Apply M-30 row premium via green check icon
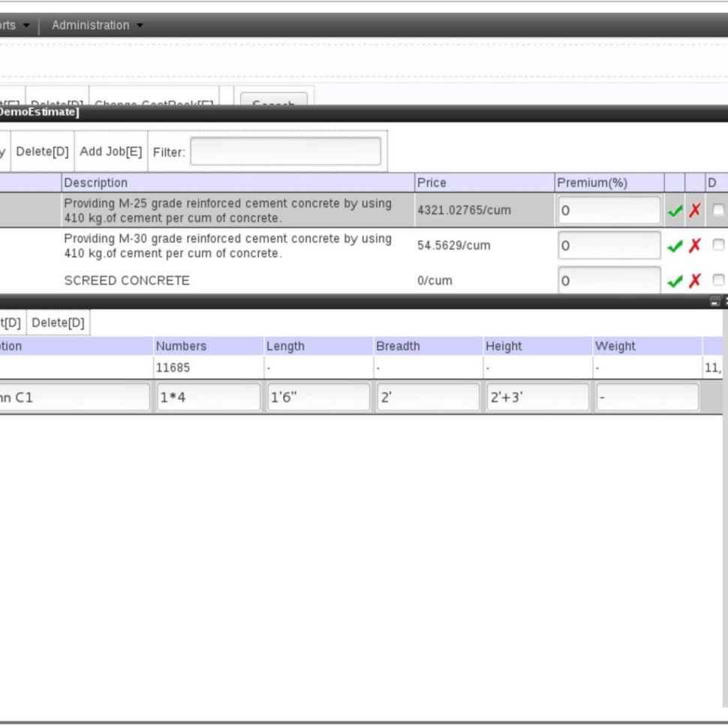 pos(675,246)
